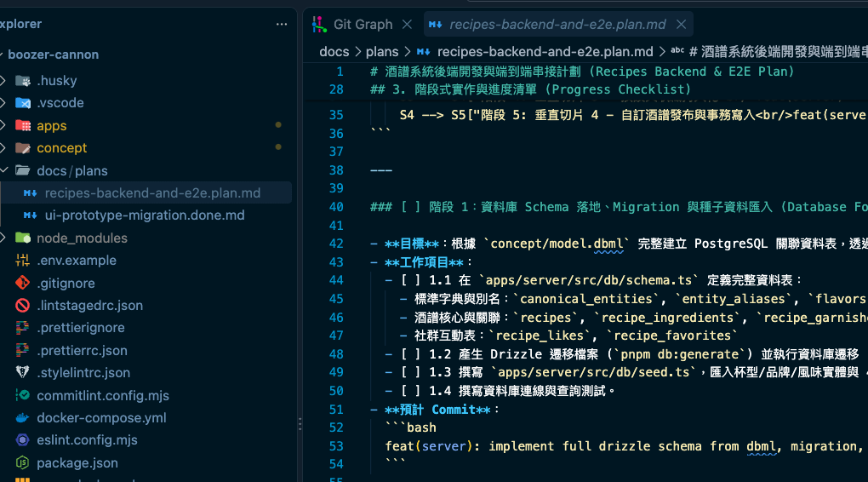Click the apps folder icon
868x482 pixels.
pos(23,126)
